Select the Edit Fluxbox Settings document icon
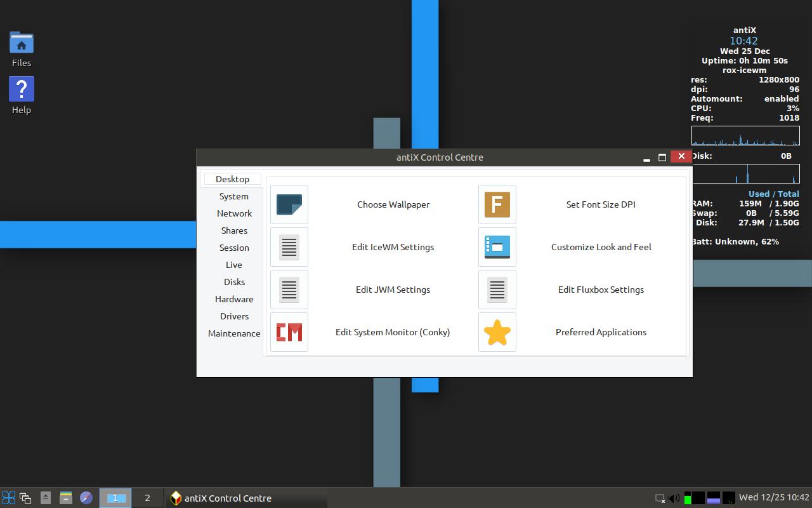812x508 pixels. 497,290
